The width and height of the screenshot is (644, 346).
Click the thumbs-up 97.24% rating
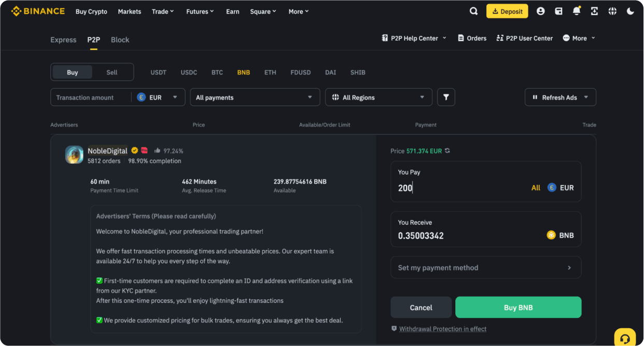point(169,151)
